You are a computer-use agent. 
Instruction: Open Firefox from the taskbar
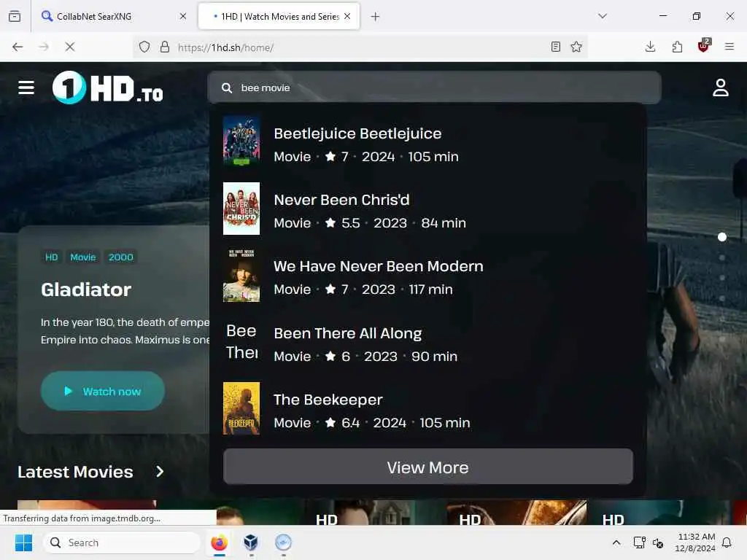[x=219, y=542]
